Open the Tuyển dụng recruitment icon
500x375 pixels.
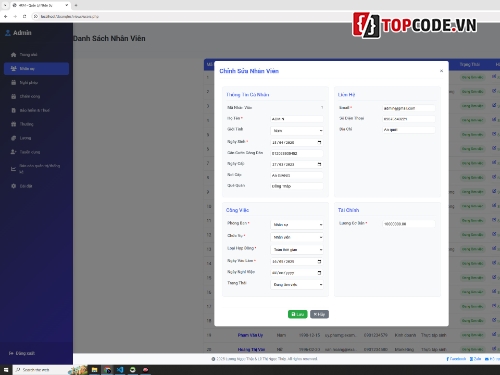click(13, 152)
